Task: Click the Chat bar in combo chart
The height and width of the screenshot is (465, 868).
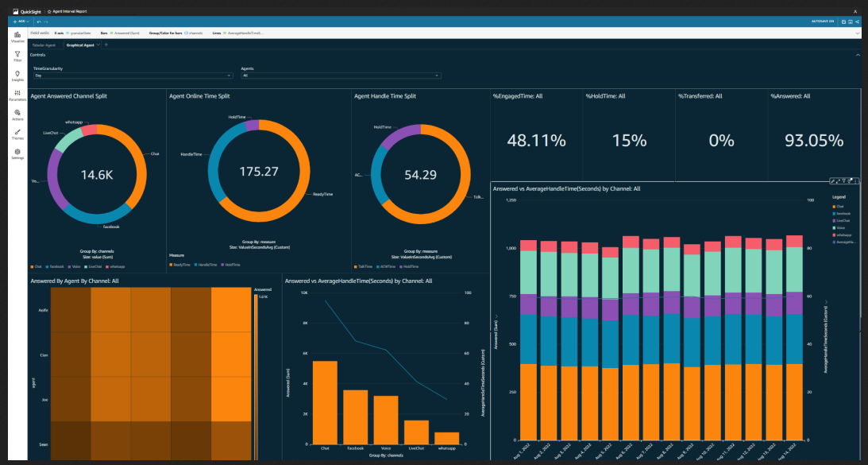Action: click(x=325, y=402)
